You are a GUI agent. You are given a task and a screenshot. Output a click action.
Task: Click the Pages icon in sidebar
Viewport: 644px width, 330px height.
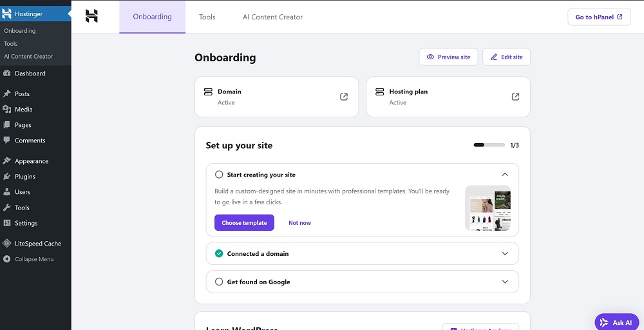pos(6,125)
